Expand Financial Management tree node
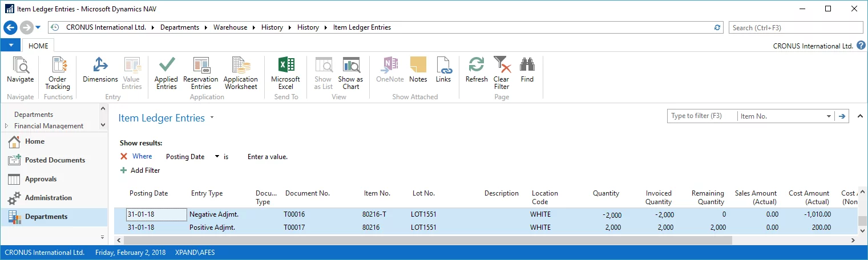Image resolution: width=868 pixels, height=260 pixels. [x=7, y=126]
